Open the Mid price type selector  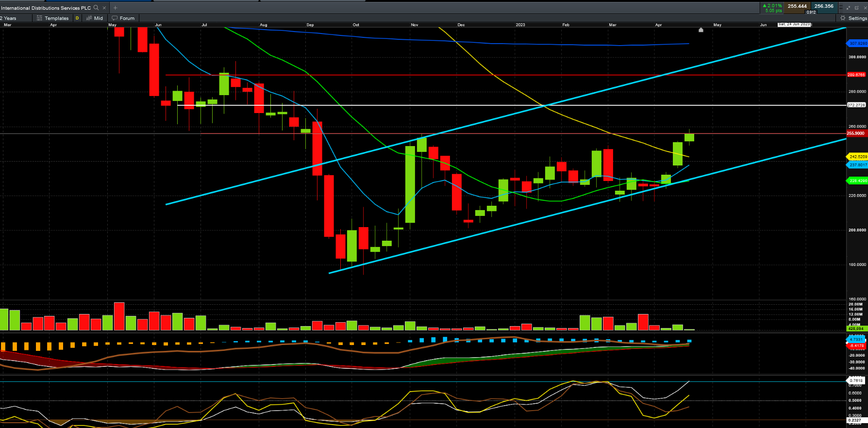click(x=95, y=18)
